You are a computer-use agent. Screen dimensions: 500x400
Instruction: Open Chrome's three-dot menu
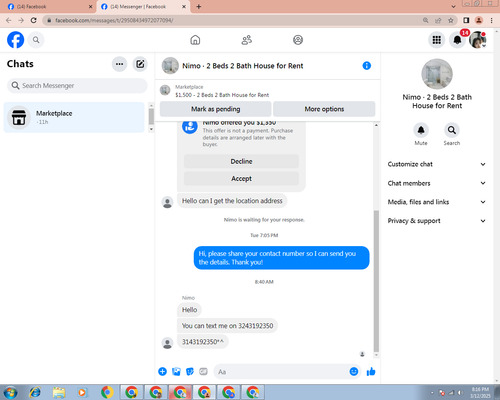[492, 20]
